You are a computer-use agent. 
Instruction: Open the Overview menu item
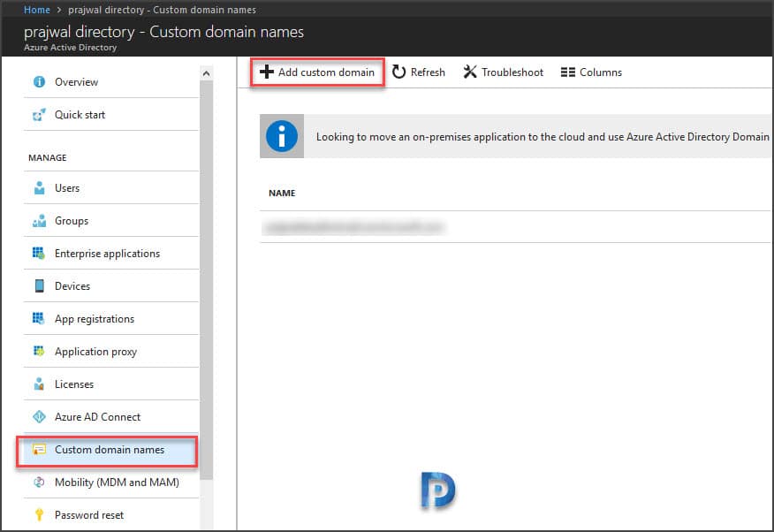click(111, 82)
